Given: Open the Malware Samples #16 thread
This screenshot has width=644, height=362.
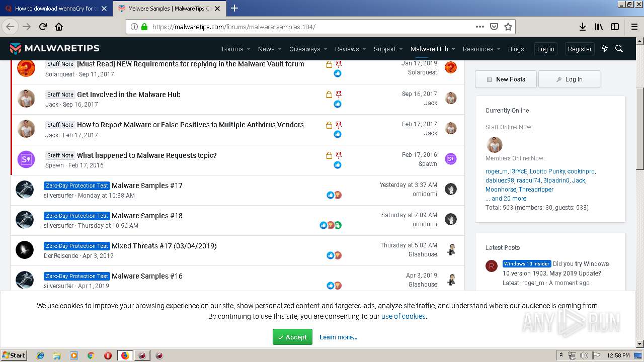Looking at the screenshot, I should (x=147, y=276).
